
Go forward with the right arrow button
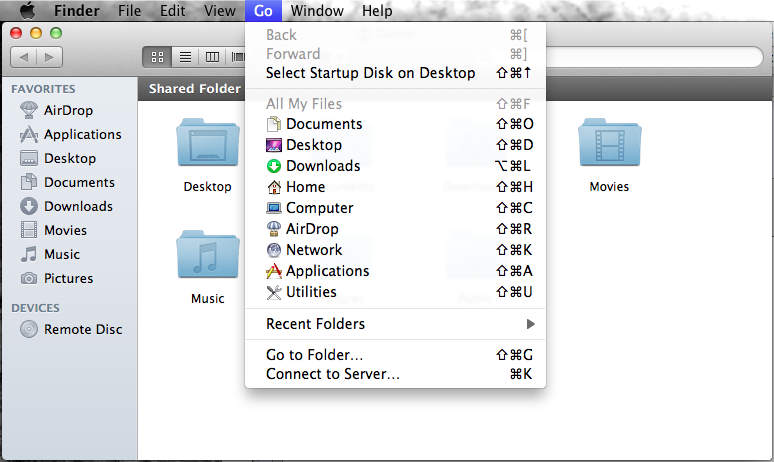pyautogui.click(x=49, y=57)
